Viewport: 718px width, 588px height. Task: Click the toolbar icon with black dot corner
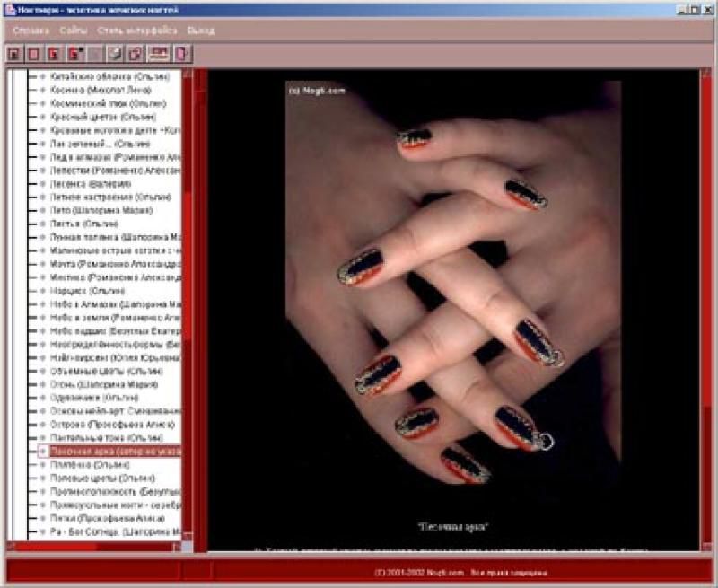tap(74, 54)
